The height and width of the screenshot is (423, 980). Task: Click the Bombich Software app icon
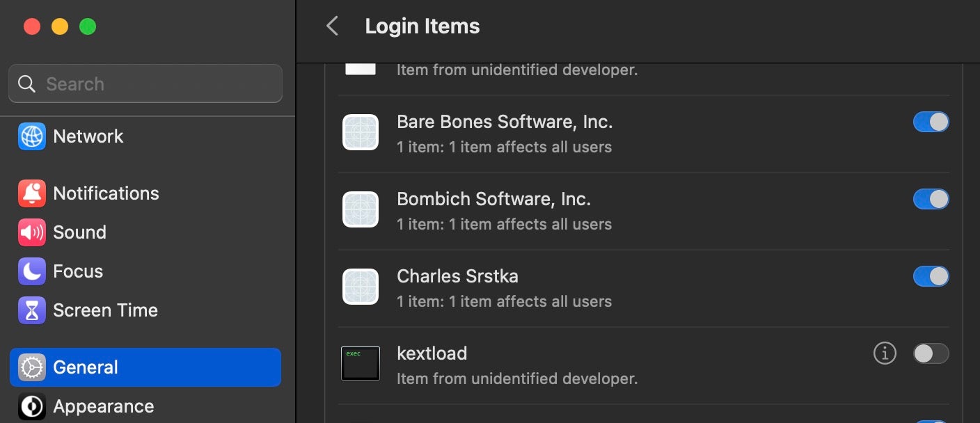click(x=361, y=209)
